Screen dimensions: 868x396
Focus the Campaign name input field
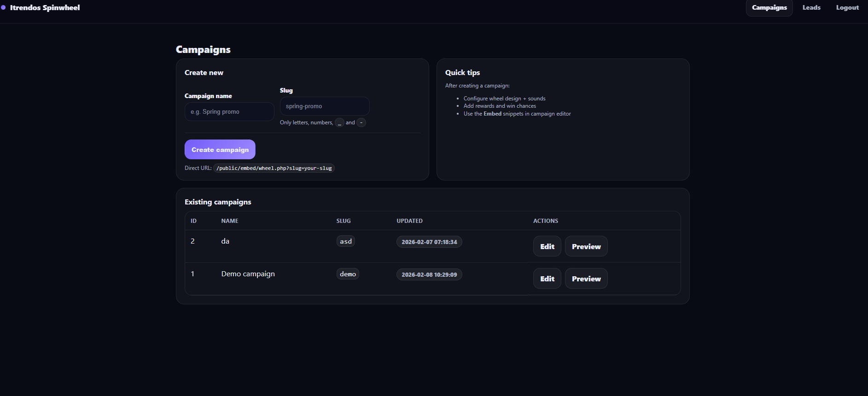(229, 112)
